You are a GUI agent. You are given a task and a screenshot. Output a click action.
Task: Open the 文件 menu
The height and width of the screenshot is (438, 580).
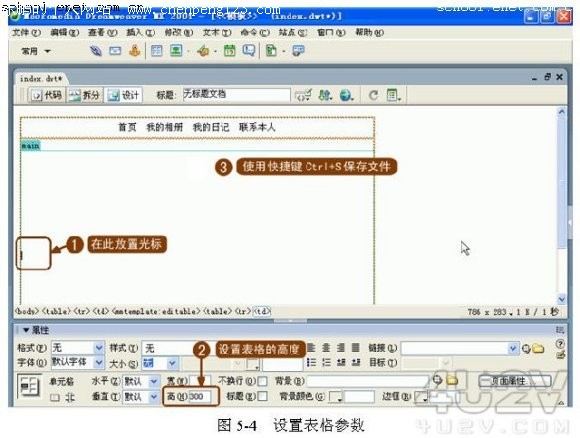tap(26, 33)
